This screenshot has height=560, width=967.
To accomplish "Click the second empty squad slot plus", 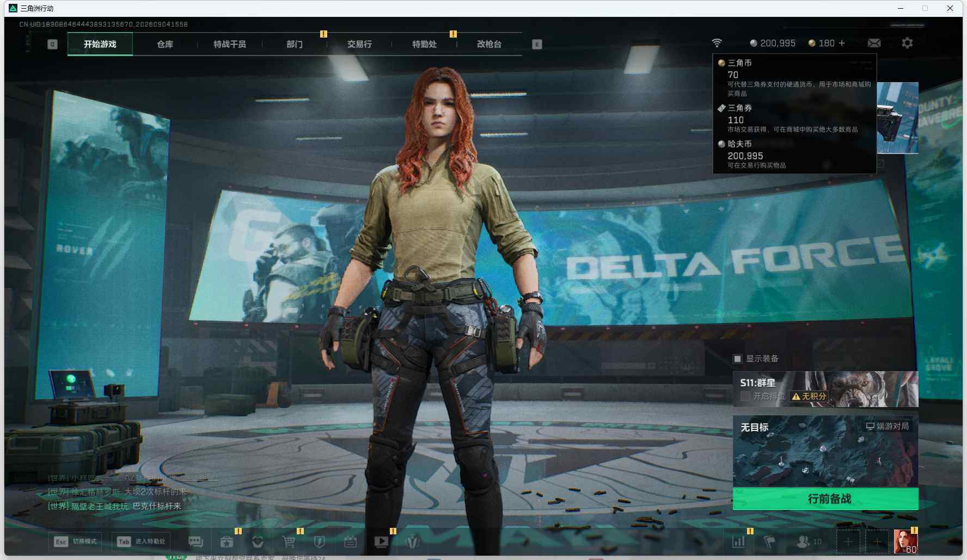I will [x=877, y=542].
